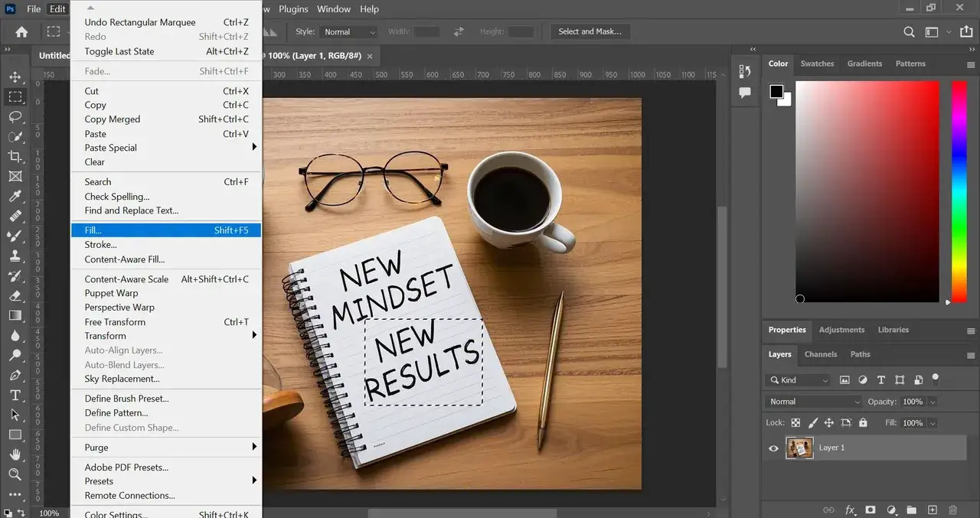Open the Style dropdown set to Normal

tap(349, 31)
